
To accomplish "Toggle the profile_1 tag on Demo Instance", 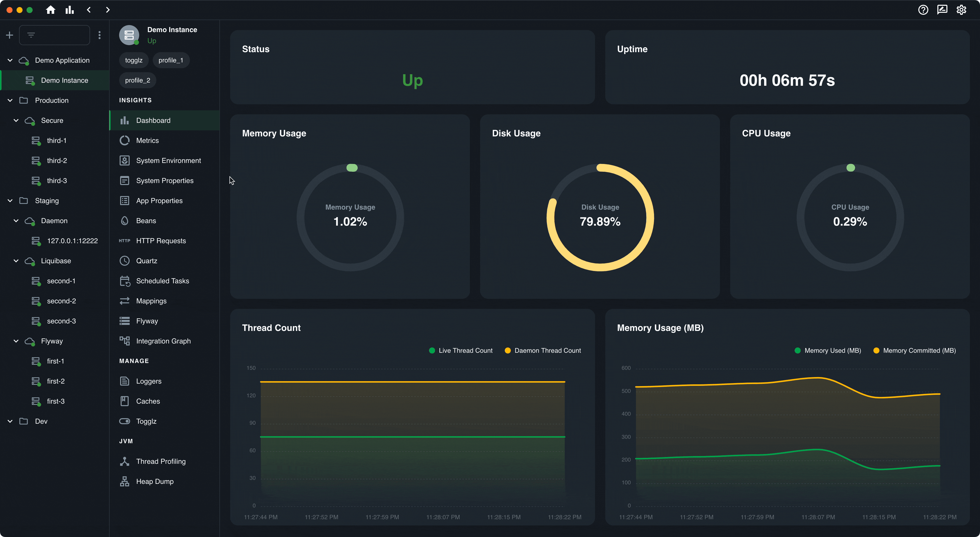I will (x=171, y=60).
